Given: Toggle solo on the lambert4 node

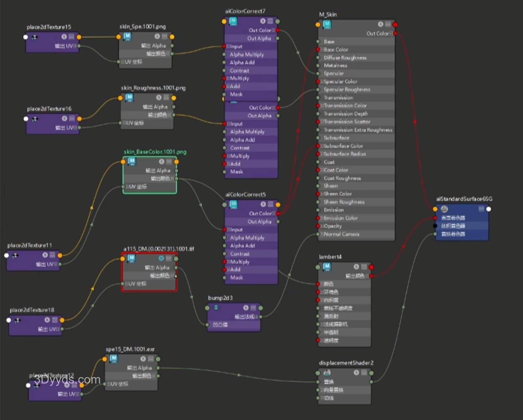Looking at the screenshot, I should [356, 267].
